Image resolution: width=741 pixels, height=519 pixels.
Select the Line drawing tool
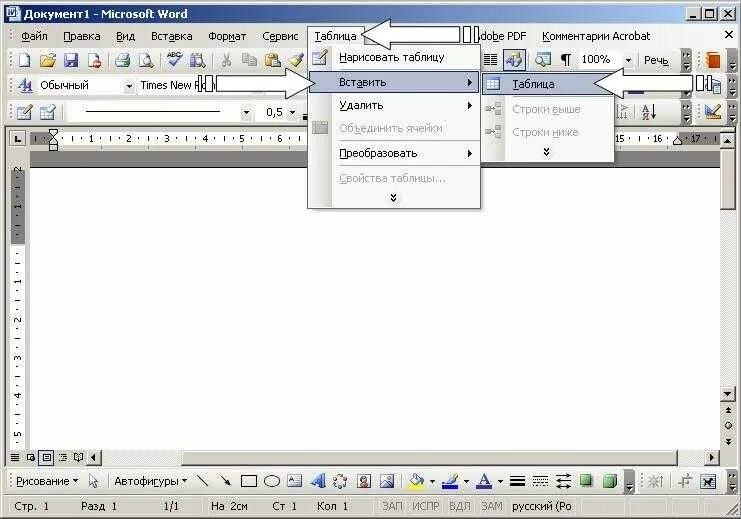coord(202,481)
